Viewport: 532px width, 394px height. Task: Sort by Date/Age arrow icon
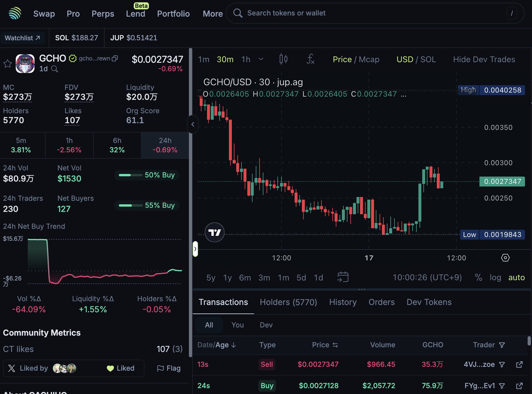(x=234, y=345)
